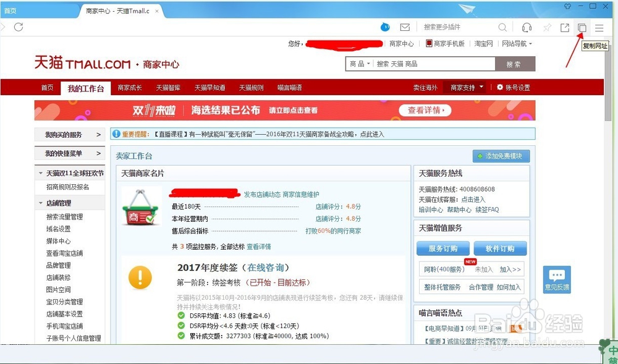Open the mail envelope icon in toolbar
The height and width of the screenshot is (364, 618).
point(405,28)
